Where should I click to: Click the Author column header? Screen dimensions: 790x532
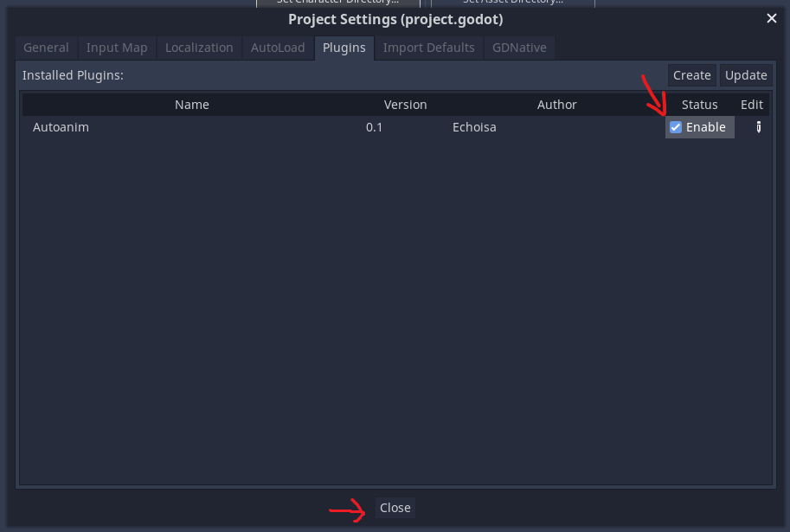coord(556,105)
